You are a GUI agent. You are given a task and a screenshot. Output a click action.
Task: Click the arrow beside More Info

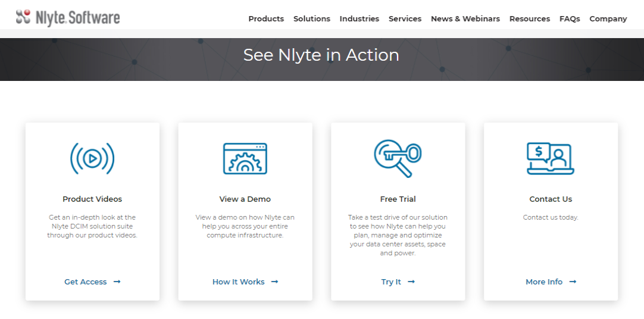573,282
